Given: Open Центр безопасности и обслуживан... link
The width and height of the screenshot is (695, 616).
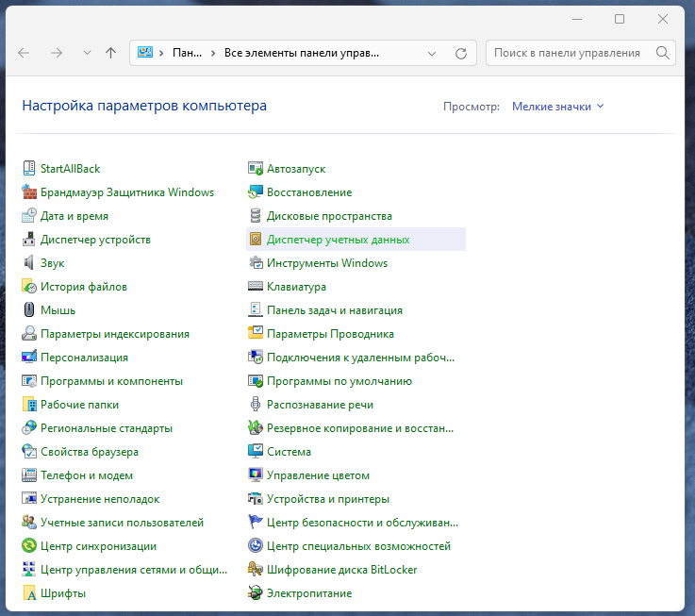Looking at the screenshot, I should click(x=362, y=522).
